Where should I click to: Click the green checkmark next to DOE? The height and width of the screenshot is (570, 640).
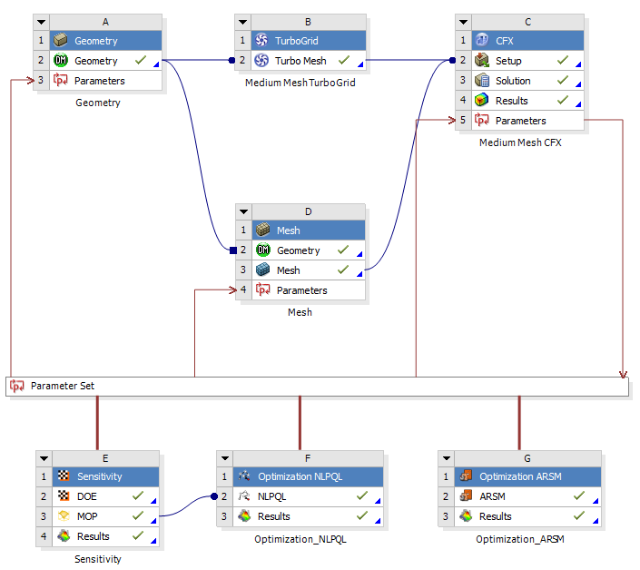pyautogui.click(x=137, y=497)
